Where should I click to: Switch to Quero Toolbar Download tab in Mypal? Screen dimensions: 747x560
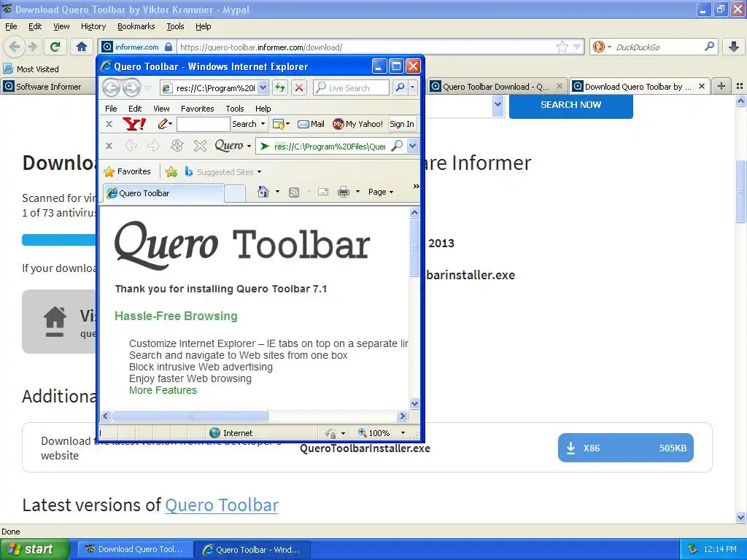coord(495,87)
